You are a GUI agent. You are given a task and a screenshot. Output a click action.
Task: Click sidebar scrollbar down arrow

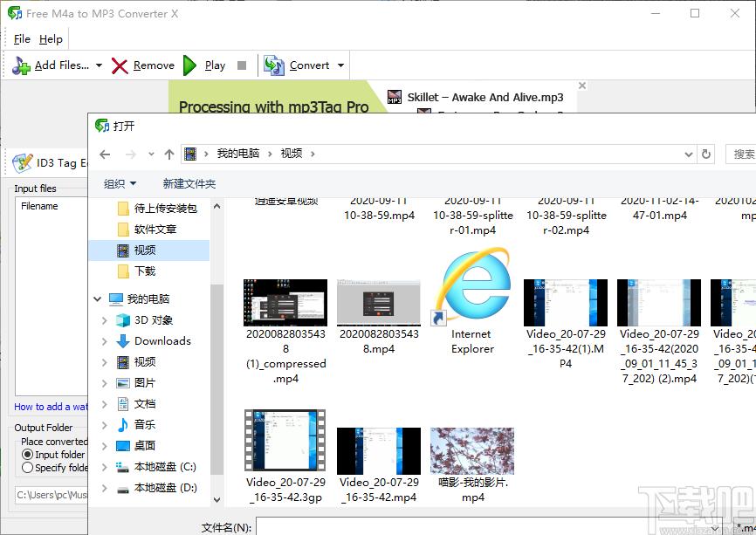217,500
